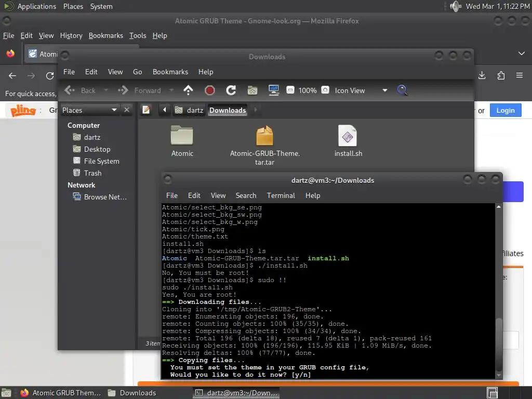The image size is (532, 399).
Task: Click the volume speaker icon in panel
Action: pyautogui.click(x=455, y=6)
